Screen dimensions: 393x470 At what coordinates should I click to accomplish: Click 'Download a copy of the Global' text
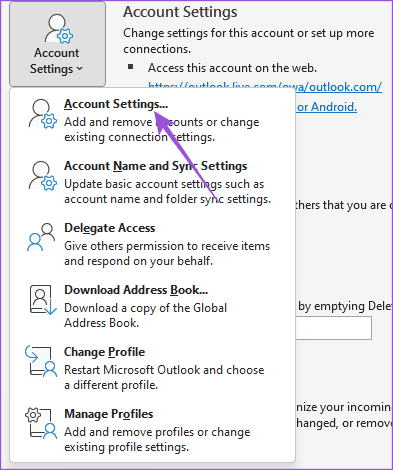[145, 308]
